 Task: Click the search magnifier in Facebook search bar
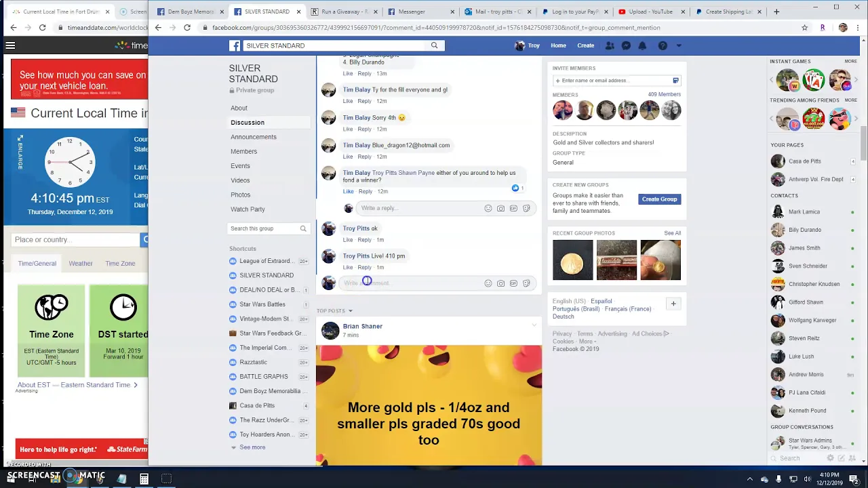pyautogui.click(x=434, y=45)
